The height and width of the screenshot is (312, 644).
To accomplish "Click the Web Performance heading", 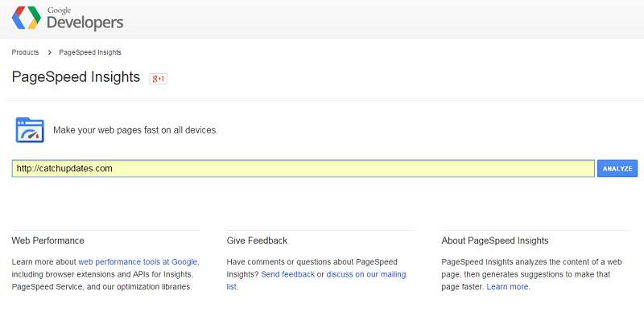I will click(x=48, y=240).
